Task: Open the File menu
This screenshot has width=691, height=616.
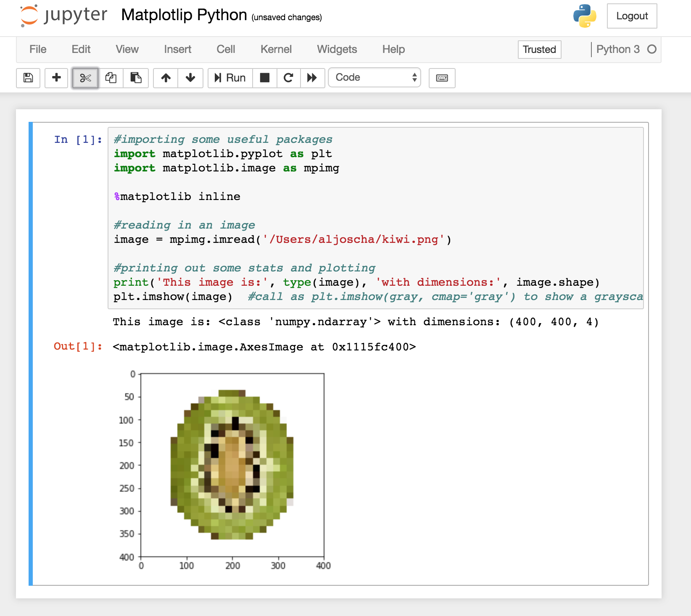Action: [38, 49]
